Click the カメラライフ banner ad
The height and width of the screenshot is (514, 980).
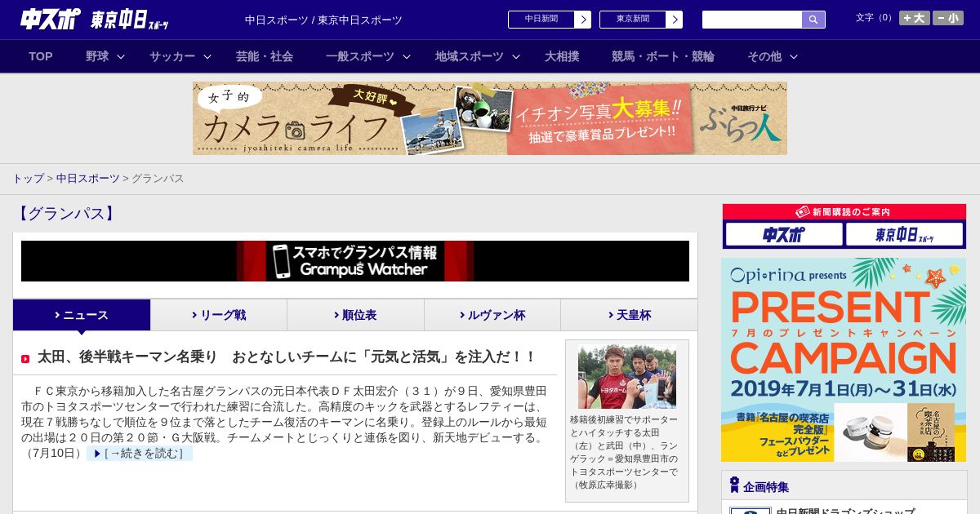coord(490,118)
